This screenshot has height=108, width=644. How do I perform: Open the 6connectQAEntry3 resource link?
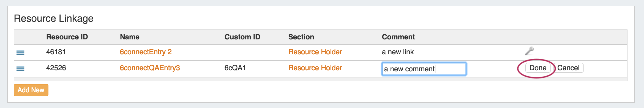[150, 68]
